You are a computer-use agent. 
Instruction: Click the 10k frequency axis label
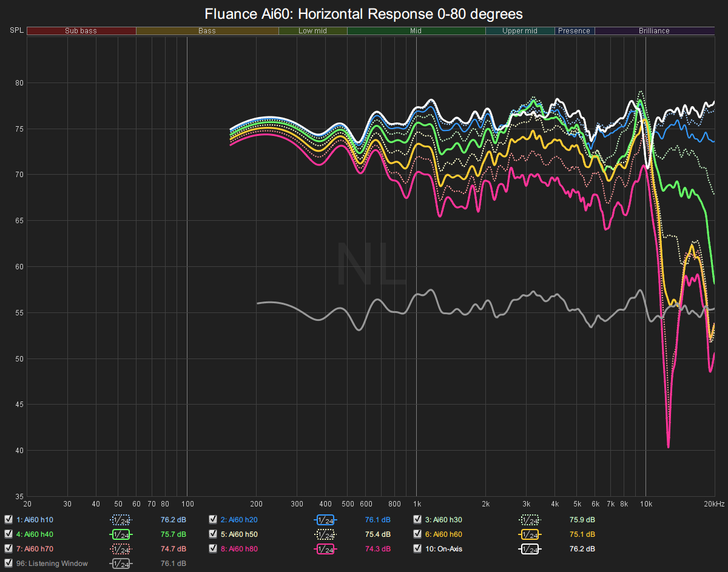click(x=646, y=504)
